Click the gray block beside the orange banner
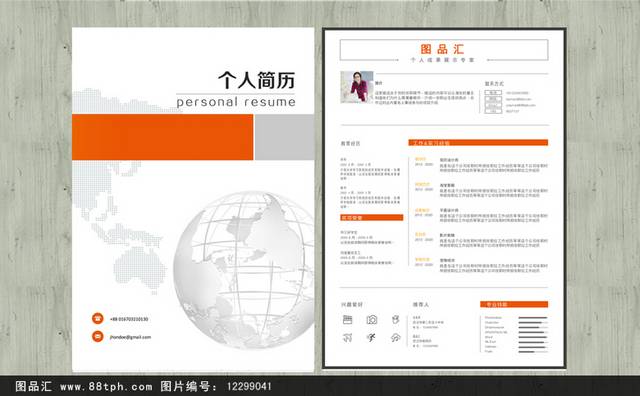 coord(284,137)
